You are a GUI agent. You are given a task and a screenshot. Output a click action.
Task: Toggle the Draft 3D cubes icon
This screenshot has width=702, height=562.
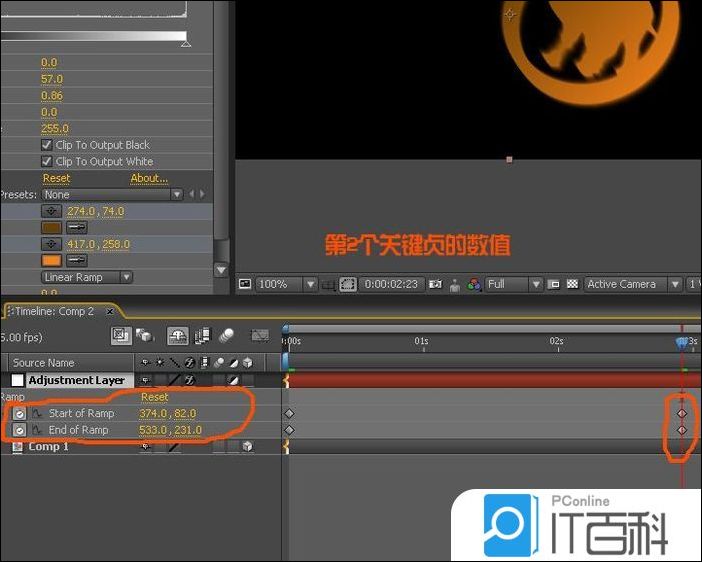point(145,335)
